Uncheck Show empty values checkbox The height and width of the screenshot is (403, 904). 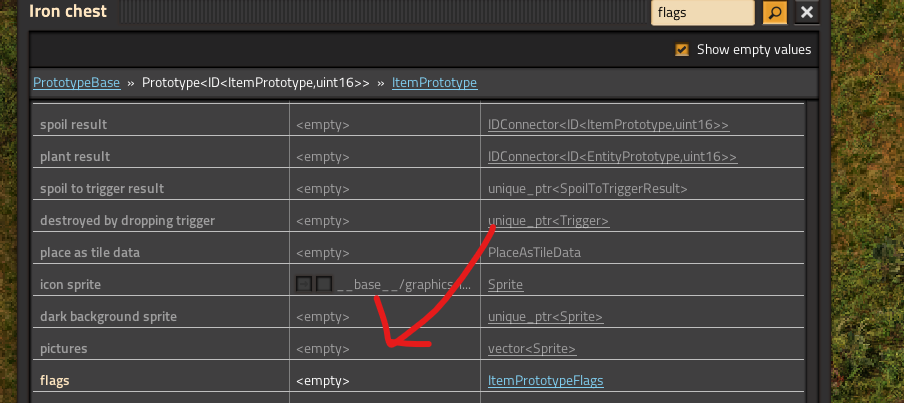[x=682, y=50]
